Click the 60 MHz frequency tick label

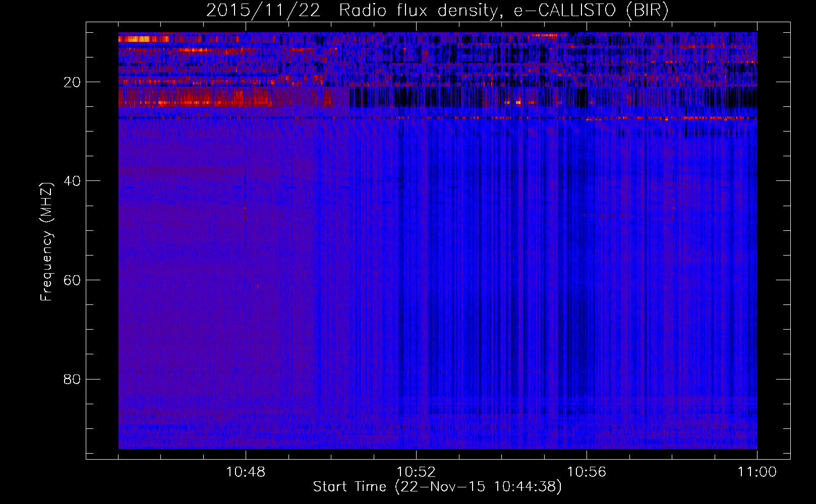pyautogui.click(x=72, y=280)
